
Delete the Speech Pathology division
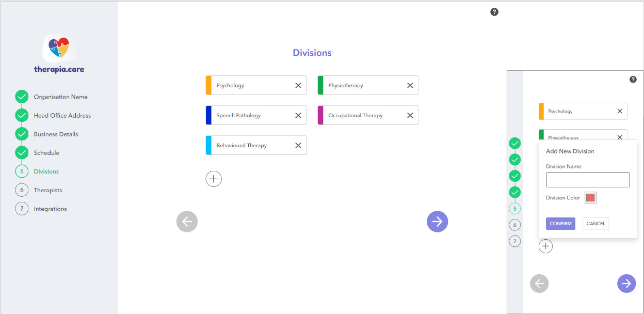(x=298, y=116)
